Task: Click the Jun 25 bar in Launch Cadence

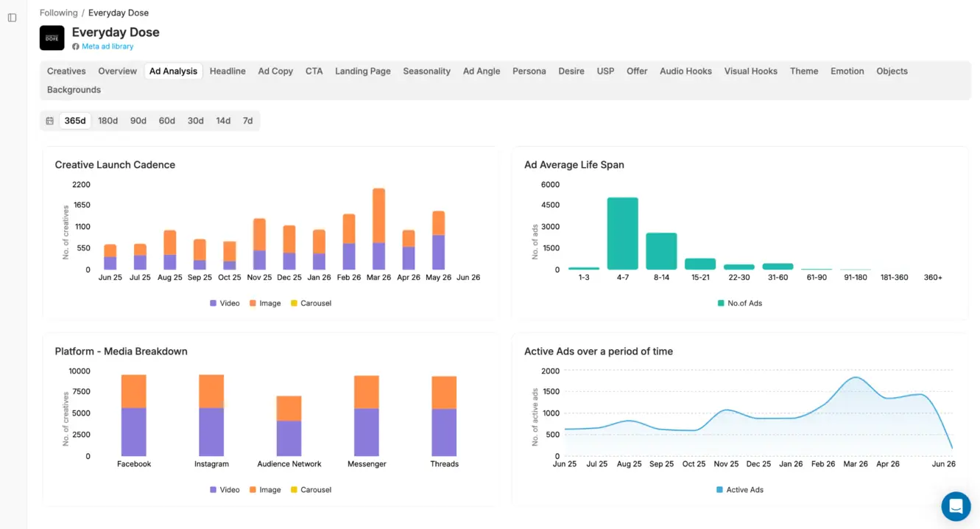Action: (110, 257)
